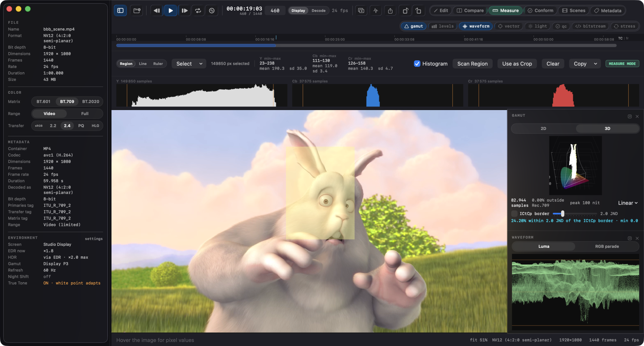
Task: Click the rotate right icon
Action: (405, 10)
